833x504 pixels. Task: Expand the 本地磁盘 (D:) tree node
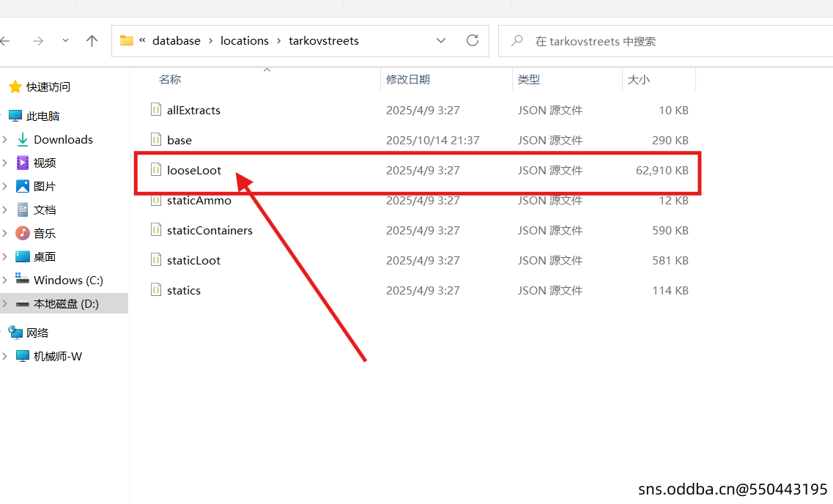point(5,303)
